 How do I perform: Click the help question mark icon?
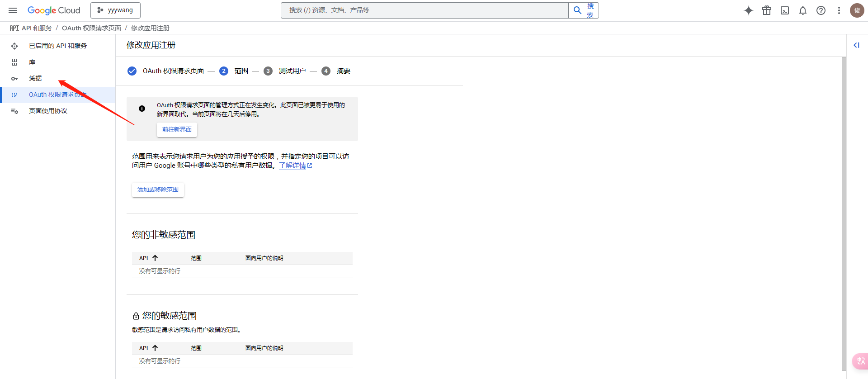(821, 10)
